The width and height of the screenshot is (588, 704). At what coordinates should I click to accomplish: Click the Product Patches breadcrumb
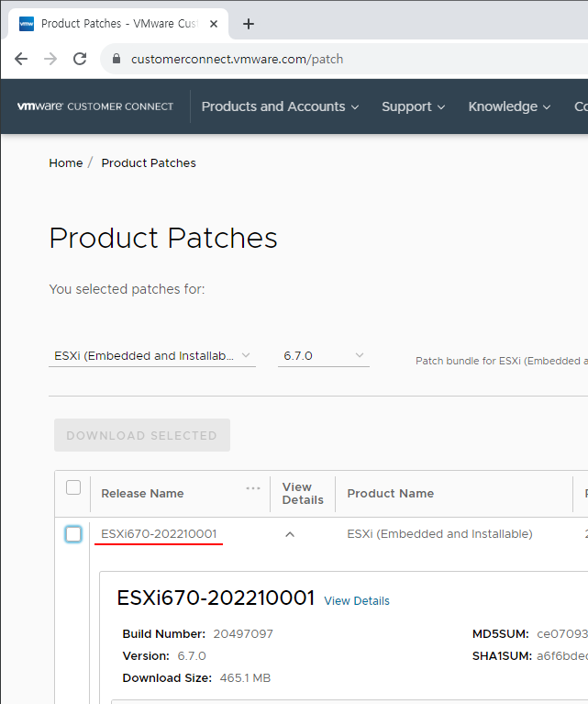click(x=149, y=163)
